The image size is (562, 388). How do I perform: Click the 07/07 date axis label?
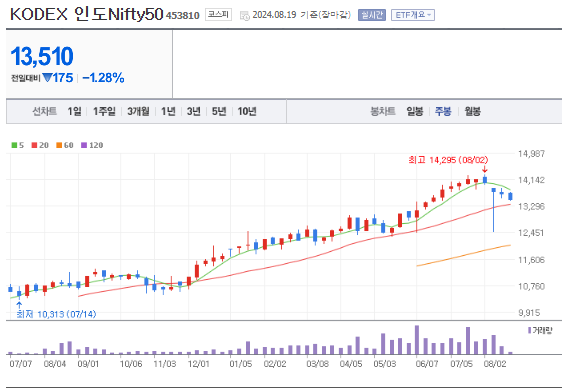(x=21, y=364)
